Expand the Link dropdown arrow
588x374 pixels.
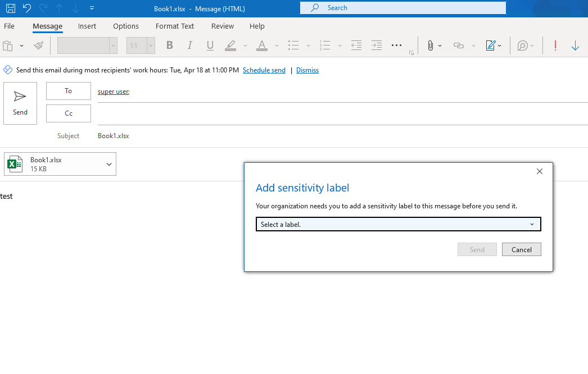click(474, 45)
